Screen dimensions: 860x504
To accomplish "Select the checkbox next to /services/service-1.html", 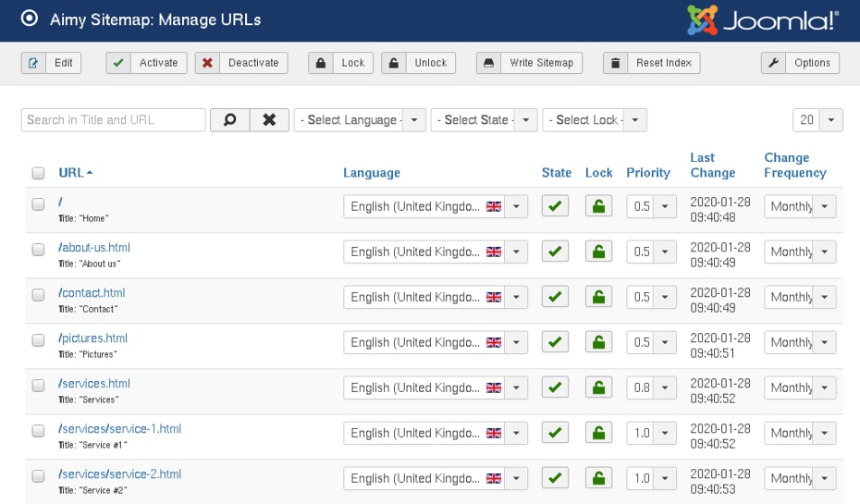I will 38,431.
